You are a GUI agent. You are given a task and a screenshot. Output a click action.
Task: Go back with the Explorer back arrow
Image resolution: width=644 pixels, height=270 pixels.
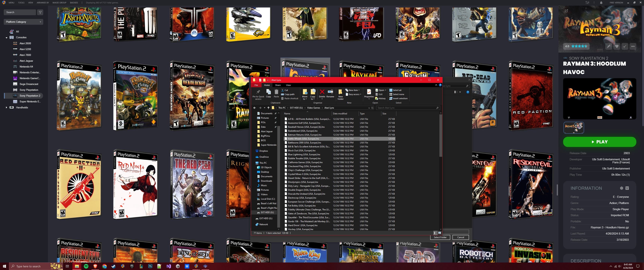click(x=254, y=108)
